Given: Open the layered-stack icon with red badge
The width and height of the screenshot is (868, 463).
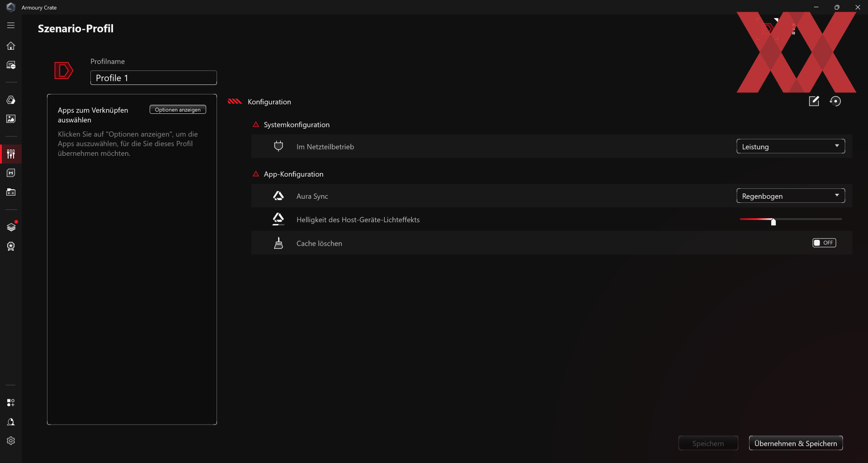Looking at the screenshot, I should (11, 227).
